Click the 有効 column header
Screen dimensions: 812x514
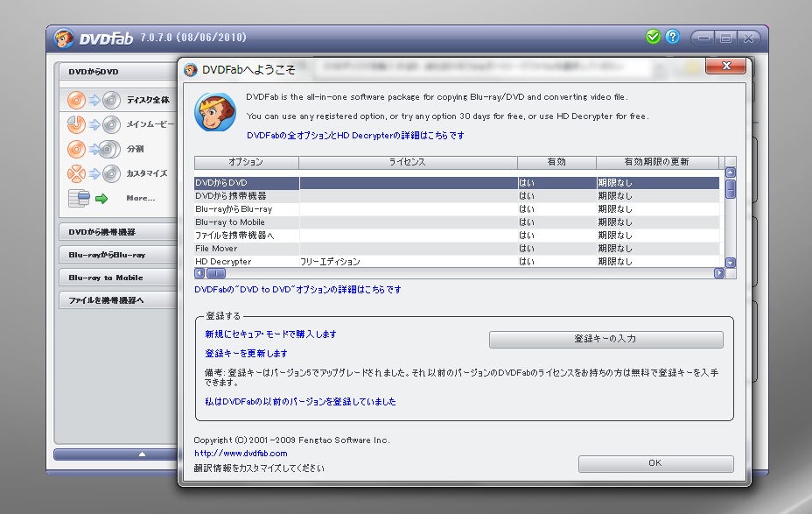click(556, 162)
